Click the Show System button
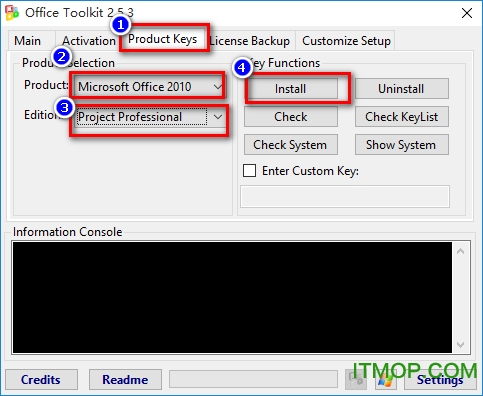The height and width of the screenshot is (396, 483). pyautogui.click(x=402, y=145)
